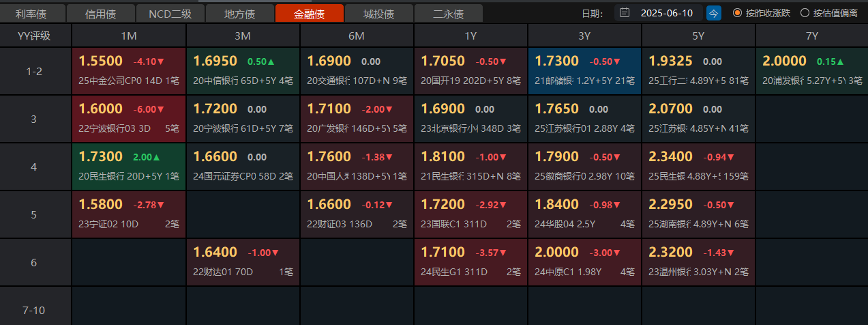Open the 24中原C1 1.98Y cell
The height and width of the screenshot is (325, 868).
(584, 262)
